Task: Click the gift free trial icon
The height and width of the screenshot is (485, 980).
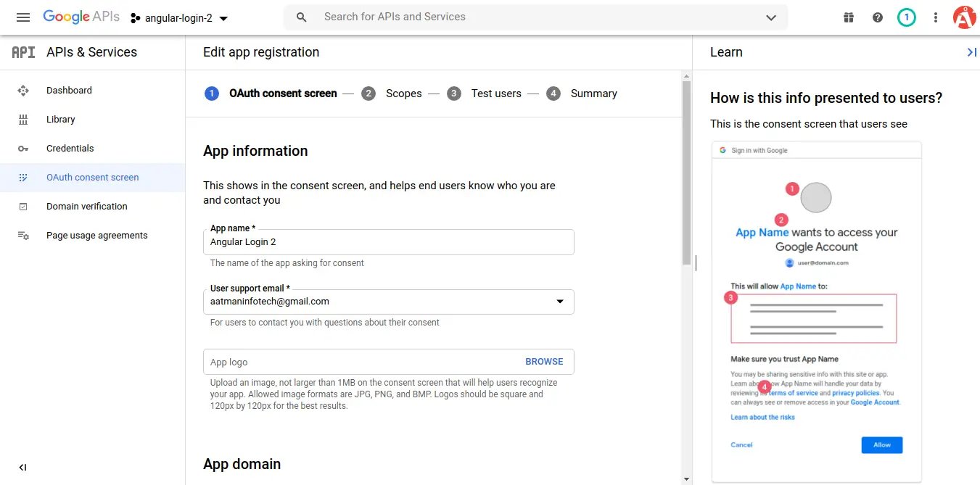Action: pyautogui.click(x=849, y=17)
